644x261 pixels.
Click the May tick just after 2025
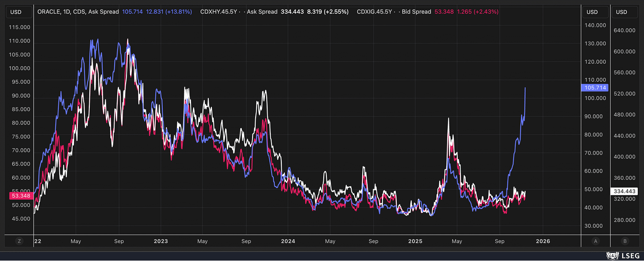pyautogui.click(x=457, y=242)
